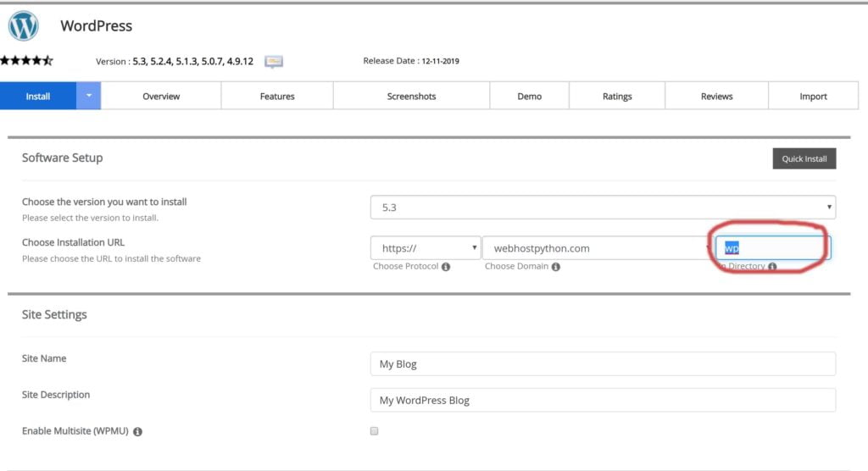Viewport: 868px width, 471px height.
Task: Click the version list 5.3, 5.2.4 text
Action: tap(192, 61)
